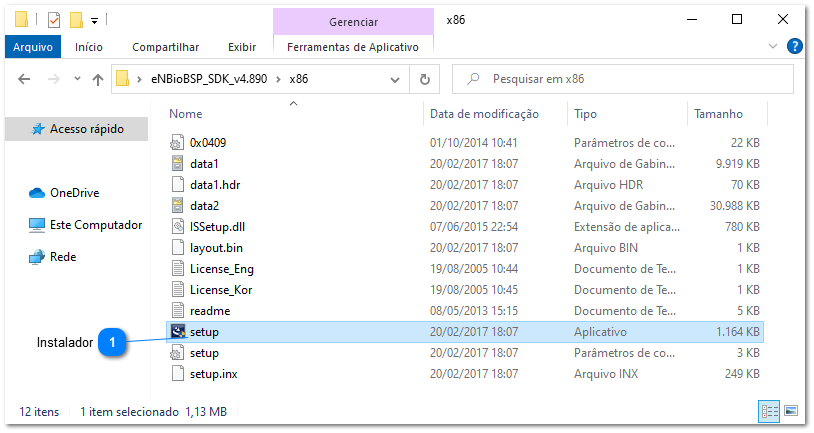
Task: Select the ISSetup.dll file icon
Action: pos(177,226)
